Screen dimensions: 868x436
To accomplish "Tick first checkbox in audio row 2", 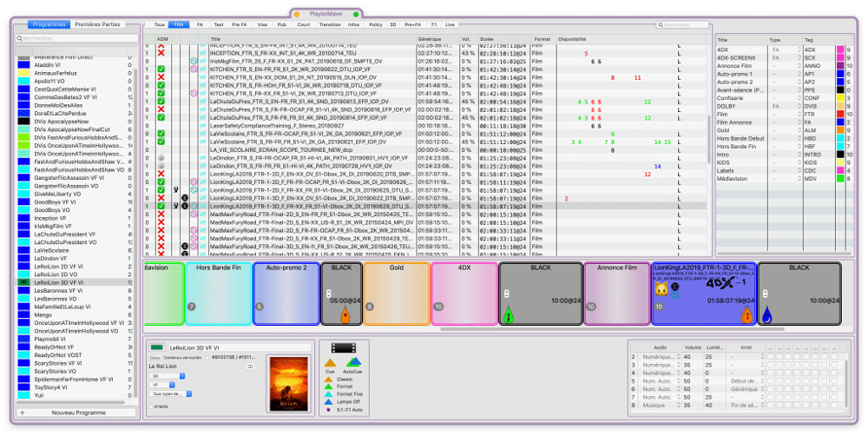I will click(x=771, y=357).
